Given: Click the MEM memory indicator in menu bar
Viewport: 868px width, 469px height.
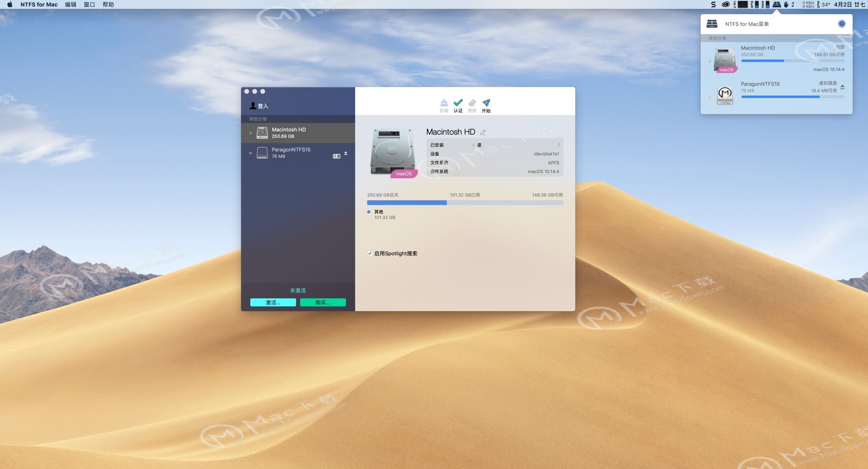Looking at the screenshot, I should point(755,4).
